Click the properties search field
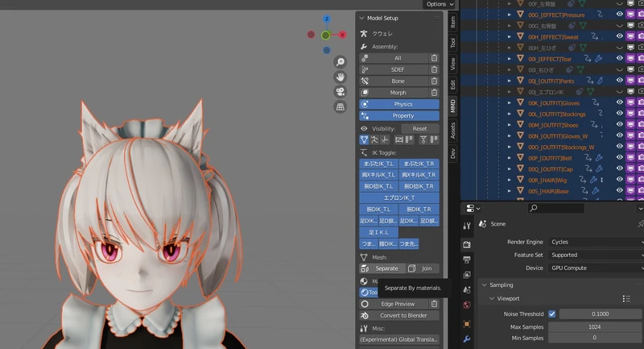Screen dimensions: 644x349 click(556, 208)
